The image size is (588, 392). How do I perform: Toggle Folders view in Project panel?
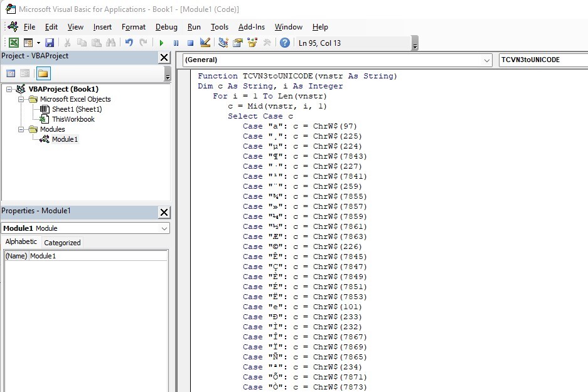pyautogui.click(x=43, y=73)
